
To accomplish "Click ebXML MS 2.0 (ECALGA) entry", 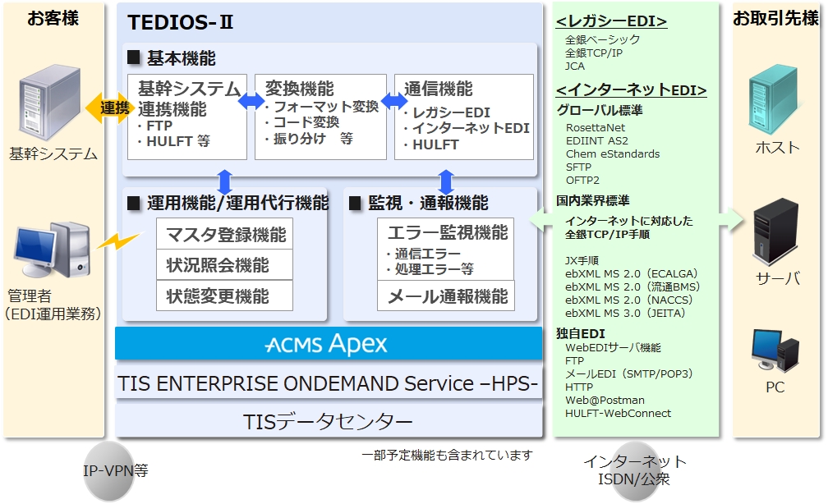I will [632, 274].
